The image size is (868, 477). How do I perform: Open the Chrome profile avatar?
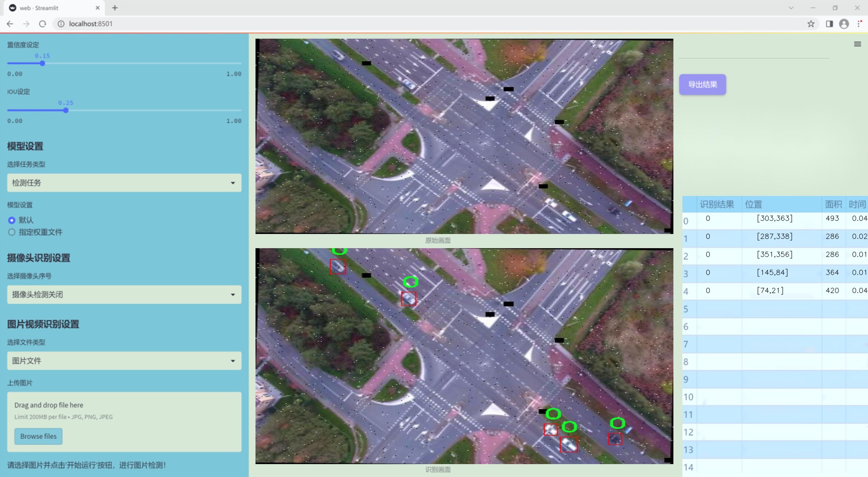[x=844, y=24]
